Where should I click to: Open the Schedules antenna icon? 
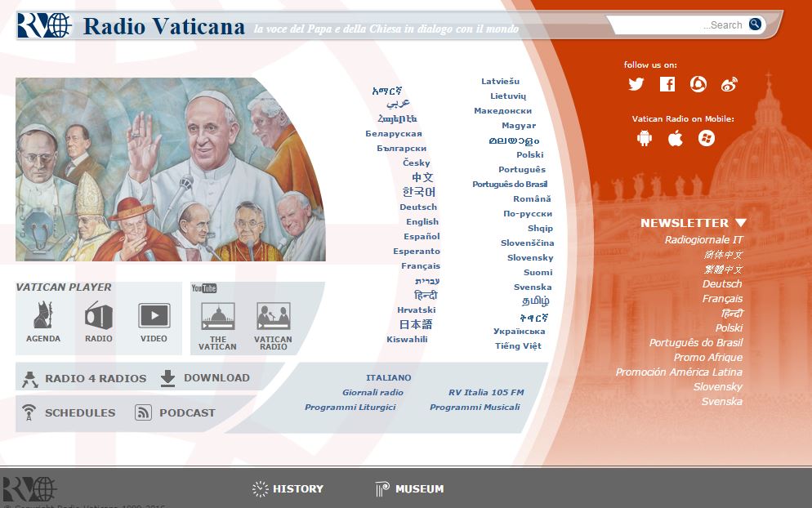coord(29,412)
